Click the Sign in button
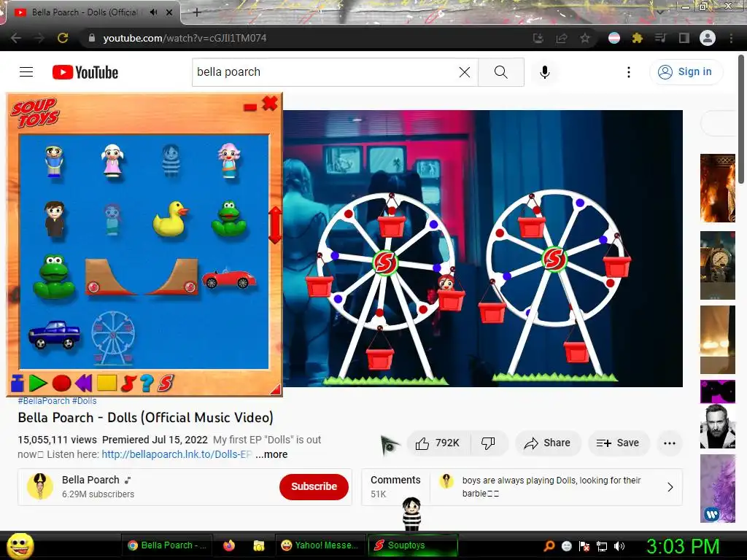 (686, 72)
